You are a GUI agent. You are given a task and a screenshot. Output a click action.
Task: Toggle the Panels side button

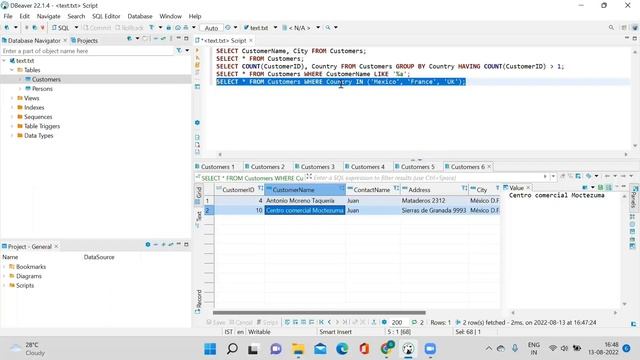634,197
